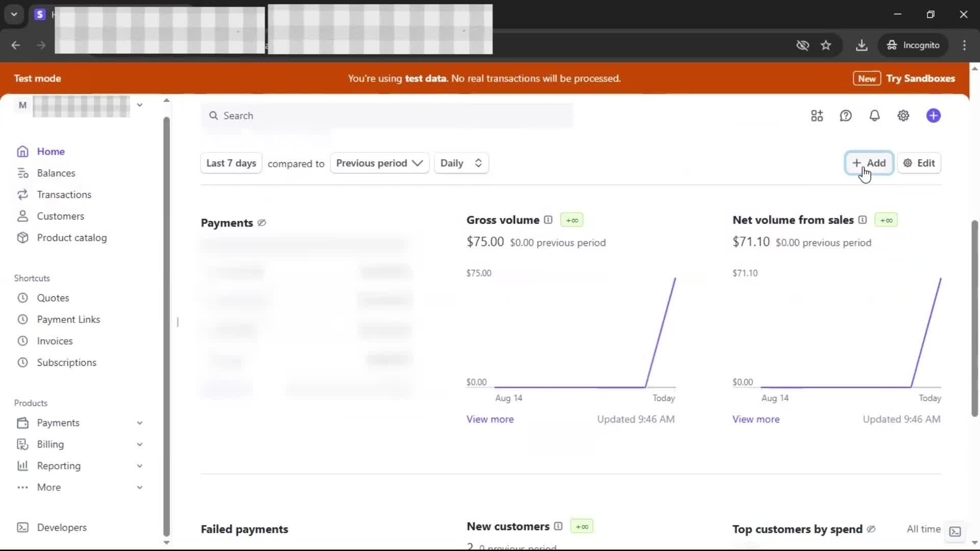
Task: Show Gross volume info tooltip icon
Action: (x=548, y=220)
